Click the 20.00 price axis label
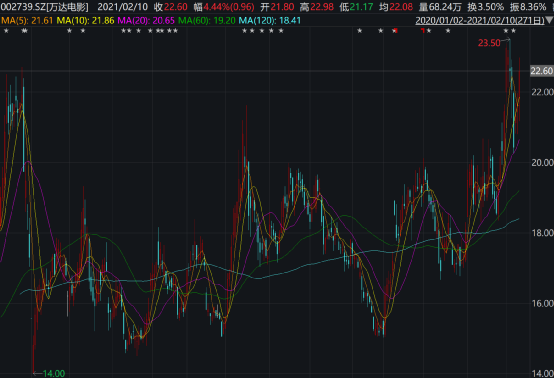 (x=542, y=163)
